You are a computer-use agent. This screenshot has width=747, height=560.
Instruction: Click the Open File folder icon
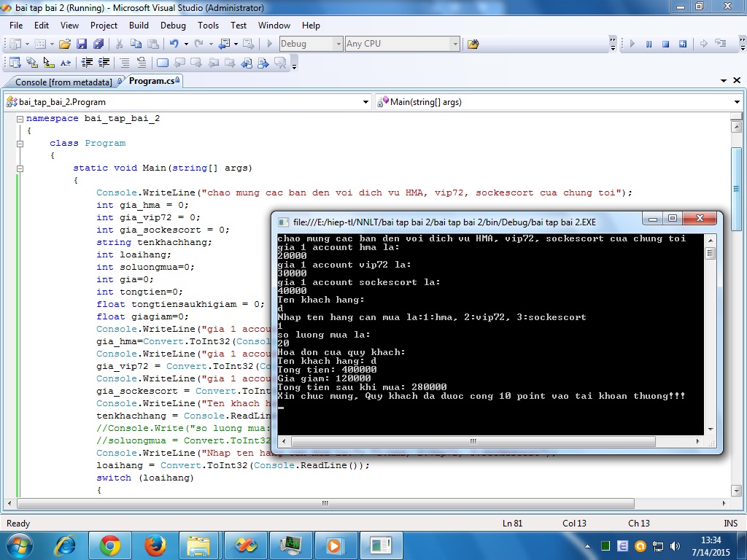(65, 44)
